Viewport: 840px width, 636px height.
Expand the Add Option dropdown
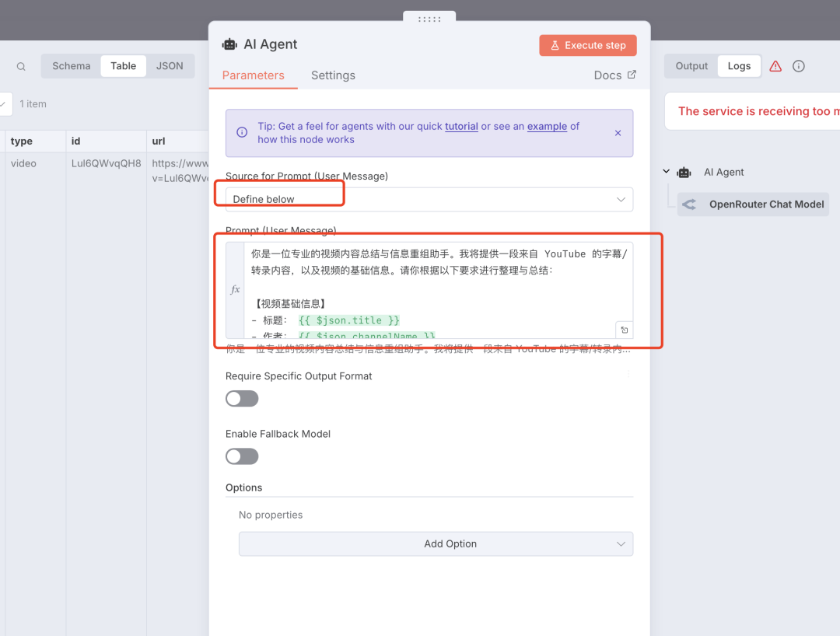[x=436, y=543]
